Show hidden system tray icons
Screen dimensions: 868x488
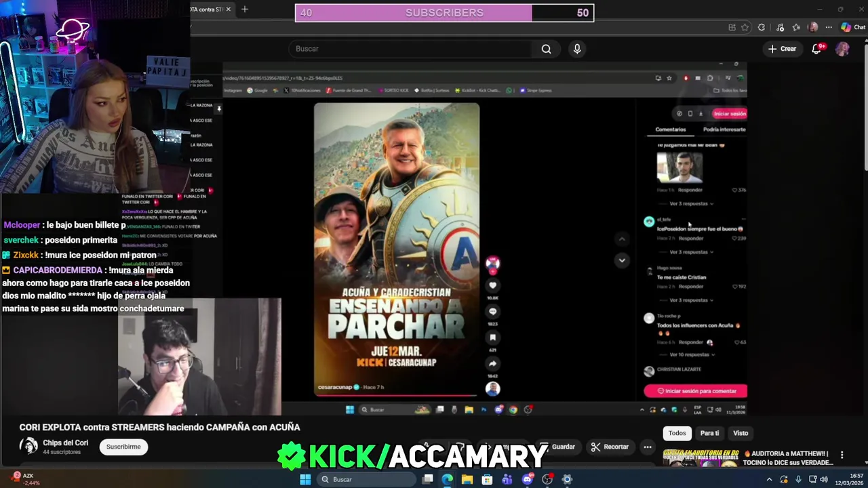pos(769,479)
